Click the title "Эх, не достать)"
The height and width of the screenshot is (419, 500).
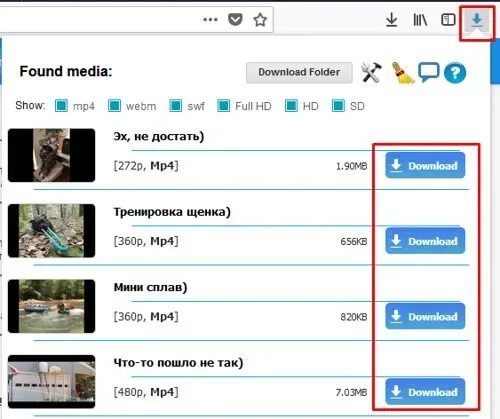click(159, 137)
